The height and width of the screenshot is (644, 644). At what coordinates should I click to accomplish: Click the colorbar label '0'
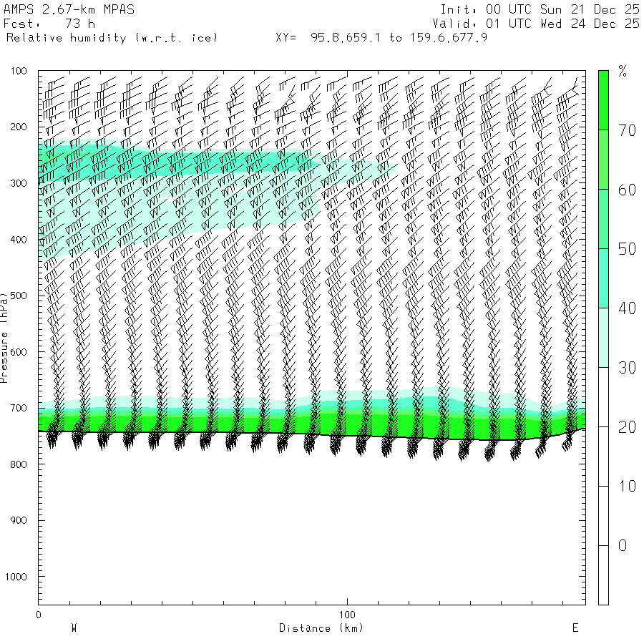pyautogui.click(x=623, y=545)
